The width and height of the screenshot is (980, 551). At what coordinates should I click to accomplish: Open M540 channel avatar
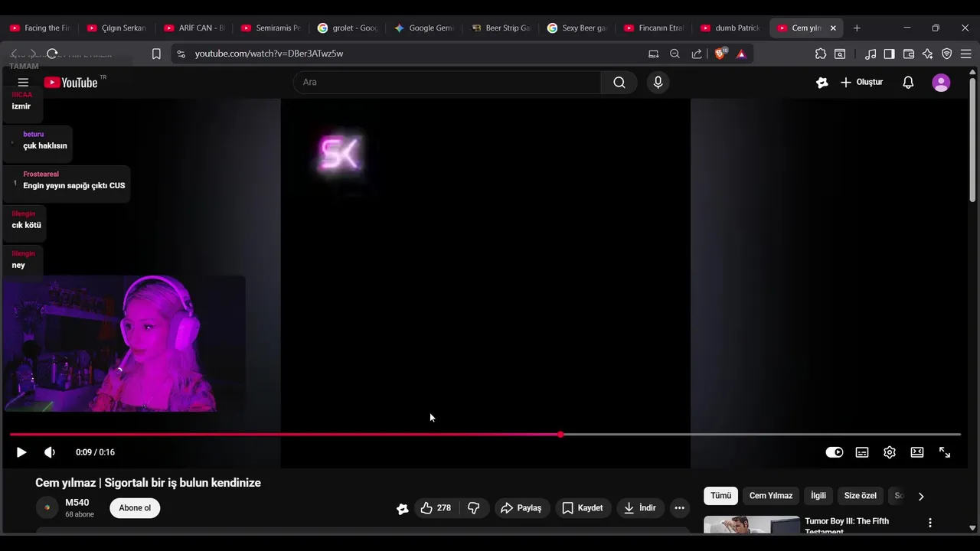pyautogui.click(x=47, y=508)
